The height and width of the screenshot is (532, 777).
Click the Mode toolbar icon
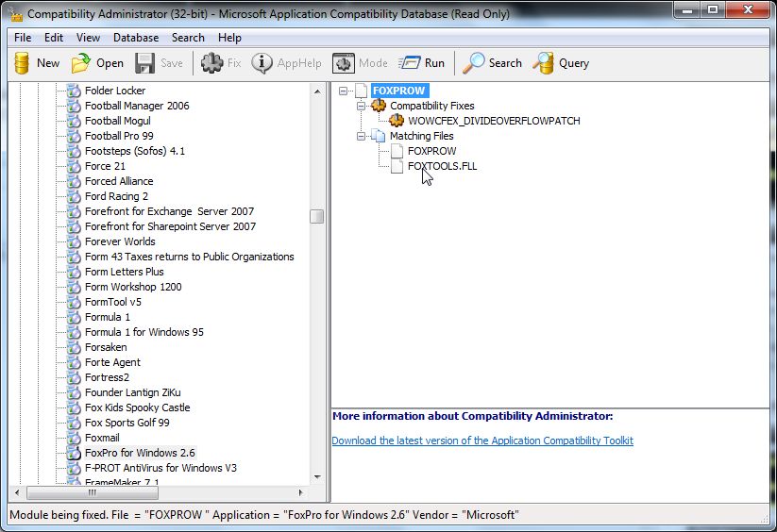(x=344, y=63)
